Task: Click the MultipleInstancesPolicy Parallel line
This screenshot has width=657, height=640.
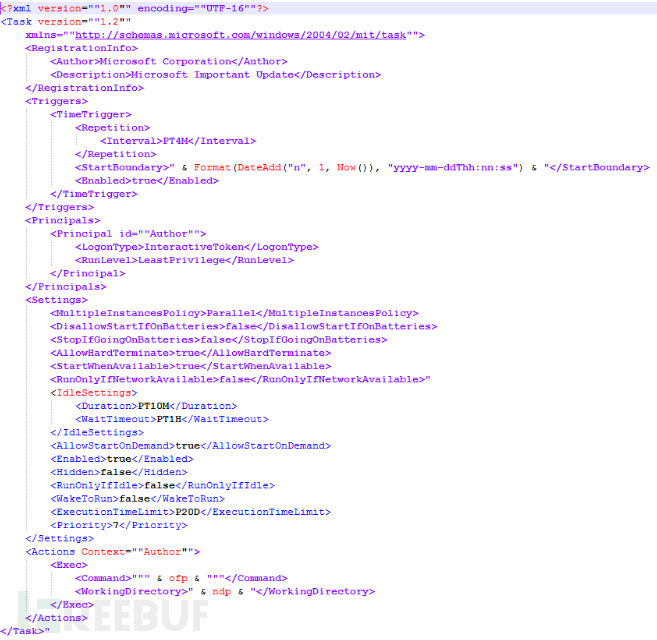Action: coord(234,314)
